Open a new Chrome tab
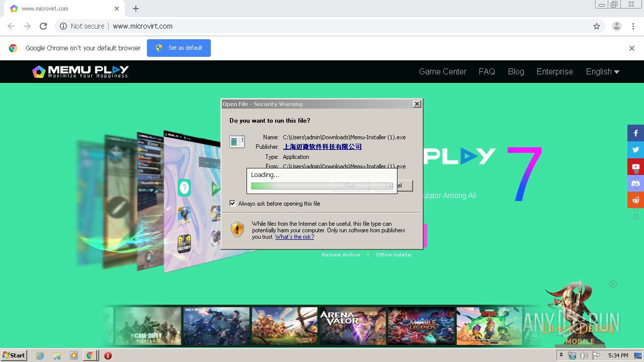The image size is (644, 362). point(136,9)
